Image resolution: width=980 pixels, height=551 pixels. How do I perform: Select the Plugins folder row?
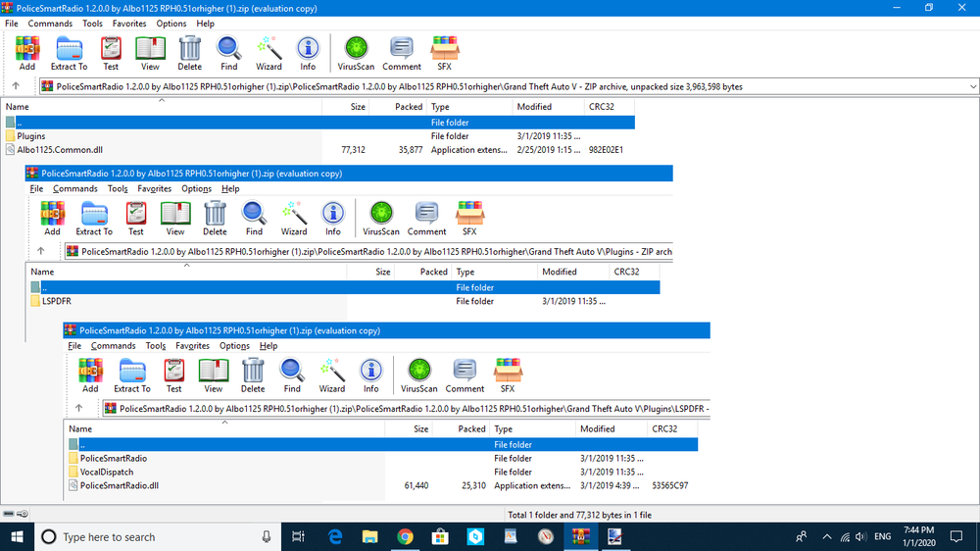pos(318,135)
